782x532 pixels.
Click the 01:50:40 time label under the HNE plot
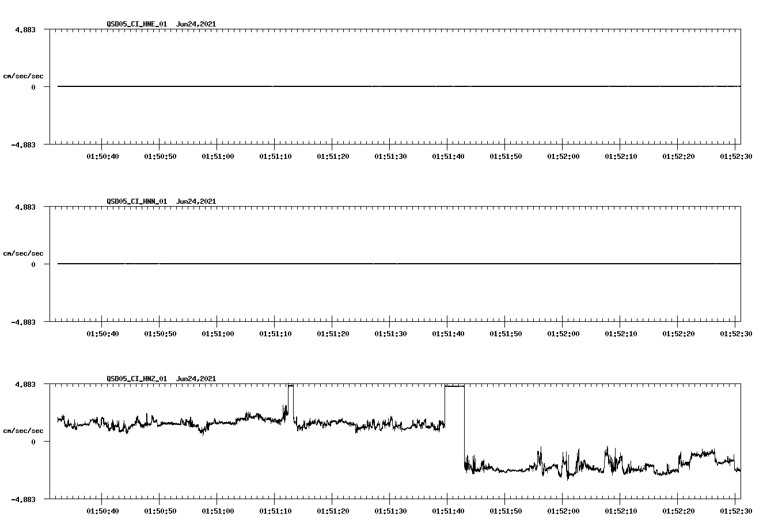point(103,156)
